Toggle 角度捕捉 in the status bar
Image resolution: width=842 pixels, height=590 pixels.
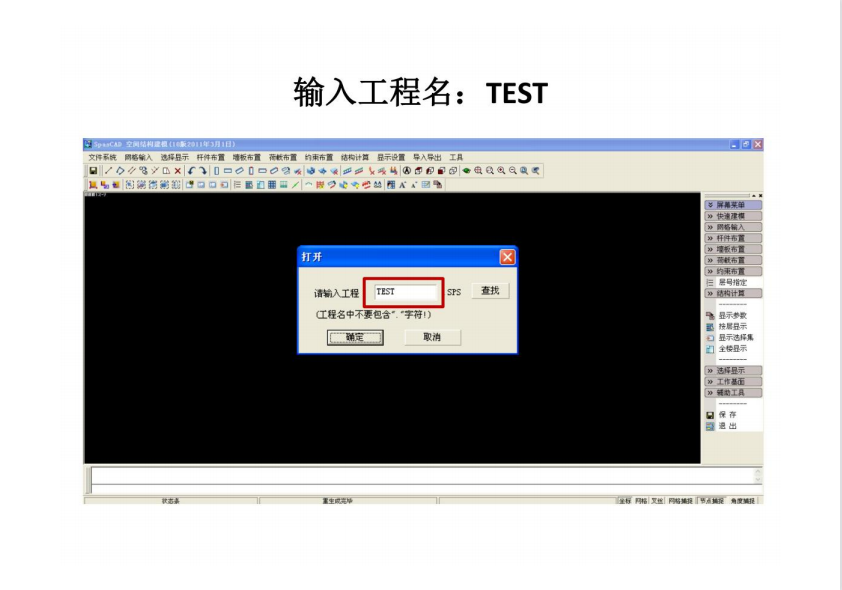coord(743,500)
